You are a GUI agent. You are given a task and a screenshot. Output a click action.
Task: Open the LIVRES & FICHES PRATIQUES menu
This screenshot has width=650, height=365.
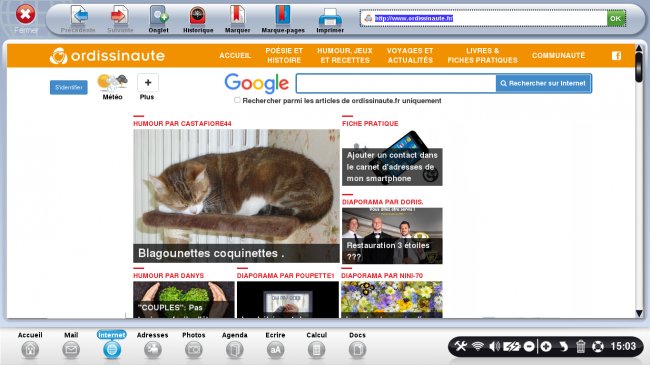[x=483, y=55]
